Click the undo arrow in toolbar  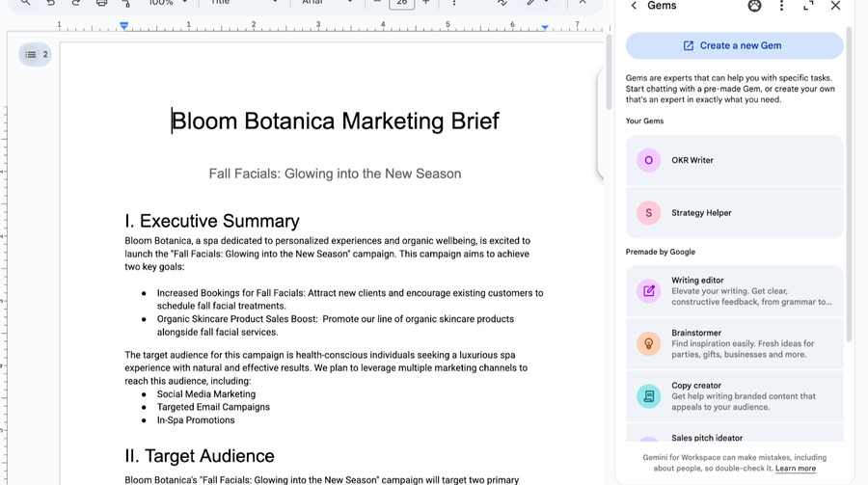(x=50, y=3)
